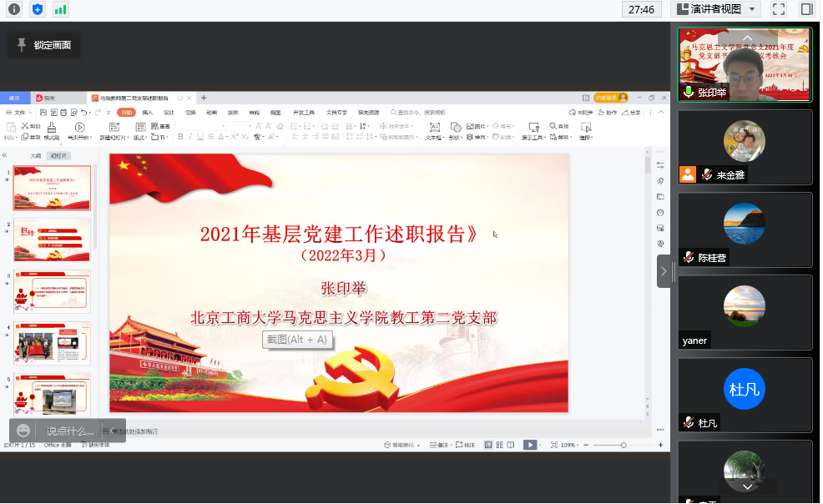The height and width of the screenshot is (504, 823).
Task: Click the 访客登录 login button
Action: pyautogui.click(x=610, y=98)
